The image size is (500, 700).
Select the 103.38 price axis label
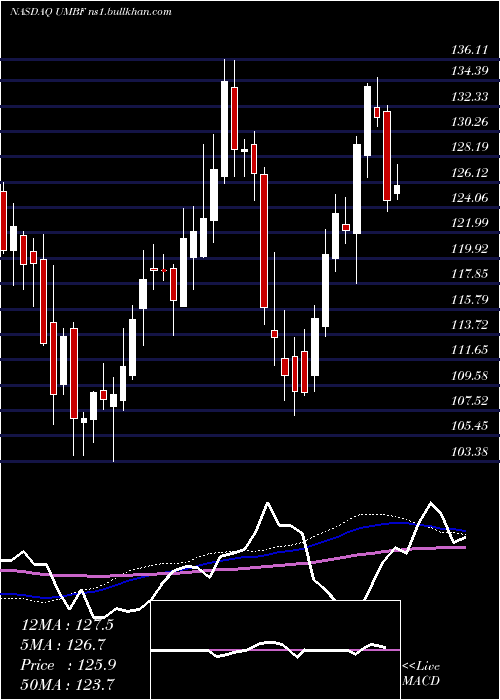coord(470,451)
